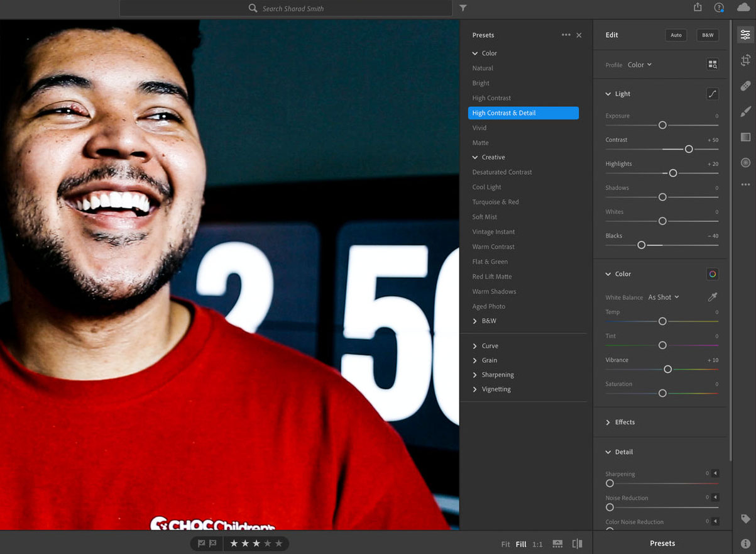Select the Brush adjustment tool
Viewport: 756px width, 554px height.
tap(745, 111)
